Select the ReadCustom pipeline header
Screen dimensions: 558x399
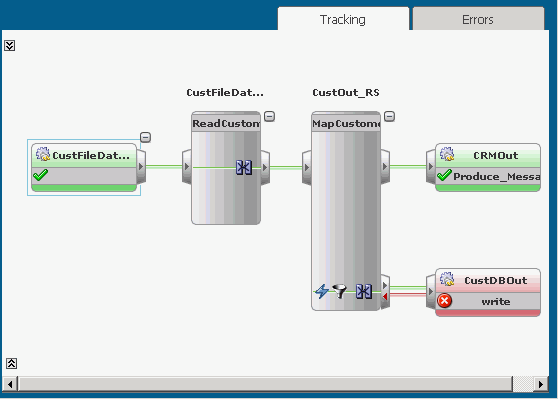226,124
